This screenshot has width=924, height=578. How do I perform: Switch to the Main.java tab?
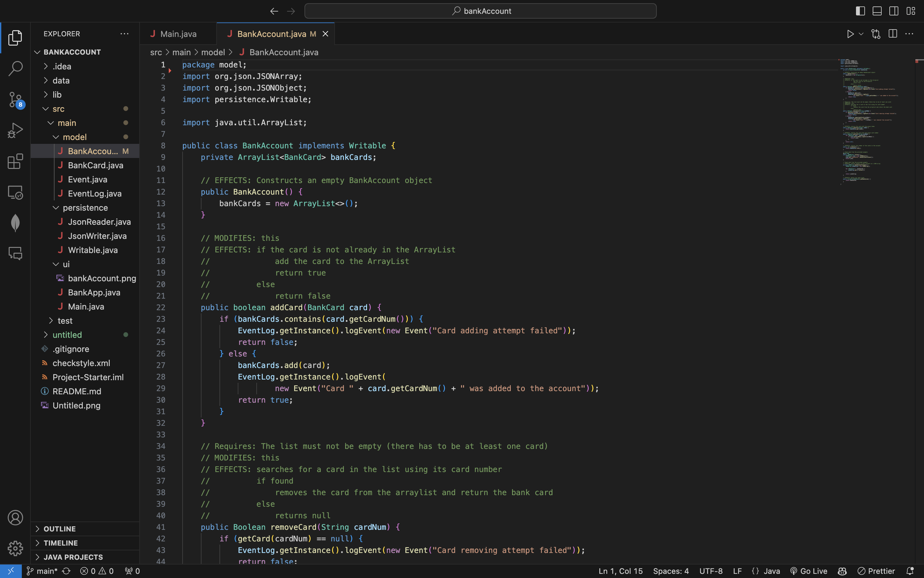coord(178,34)
